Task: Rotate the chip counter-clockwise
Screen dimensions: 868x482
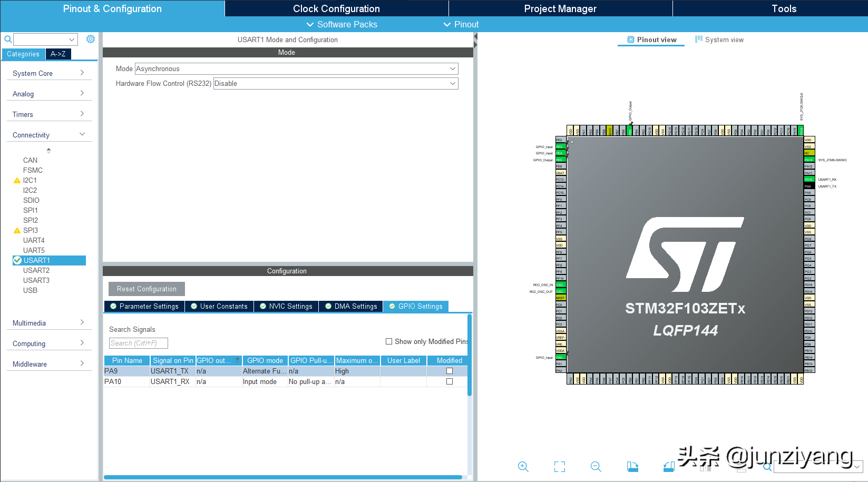Action: tap(669, 467)
